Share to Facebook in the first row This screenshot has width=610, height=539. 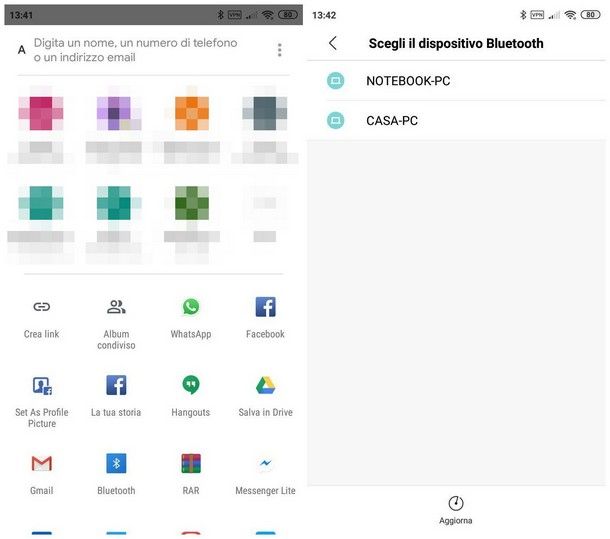[x=265, y=307]
